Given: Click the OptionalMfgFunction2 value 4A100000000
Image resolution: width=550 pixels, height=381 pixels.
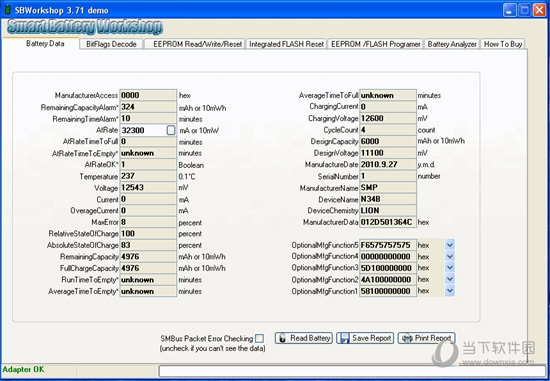Looking at the screenshot, I should pyautogui.click(x=388, y=280).
